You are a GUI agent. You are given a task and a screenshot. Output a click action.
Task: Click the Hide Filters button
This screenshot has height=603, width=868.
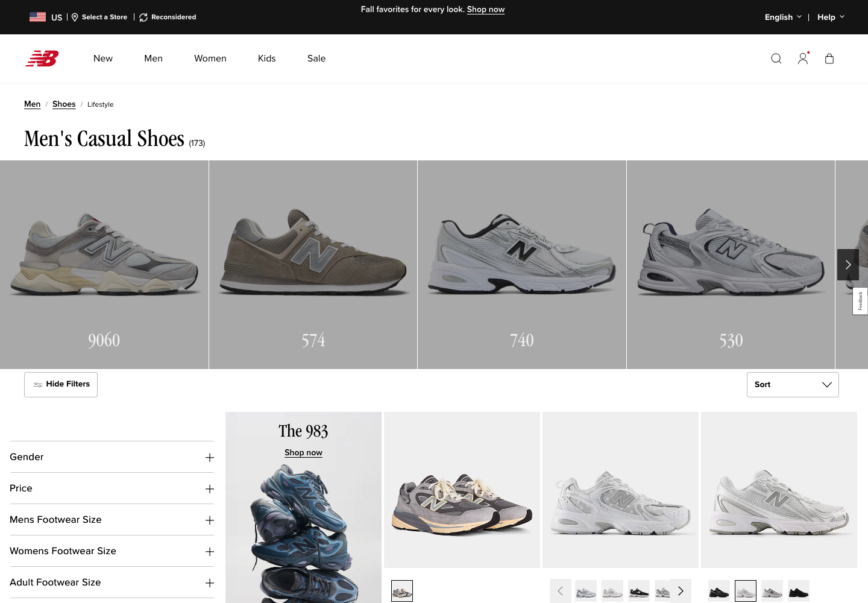coord(61,385)
